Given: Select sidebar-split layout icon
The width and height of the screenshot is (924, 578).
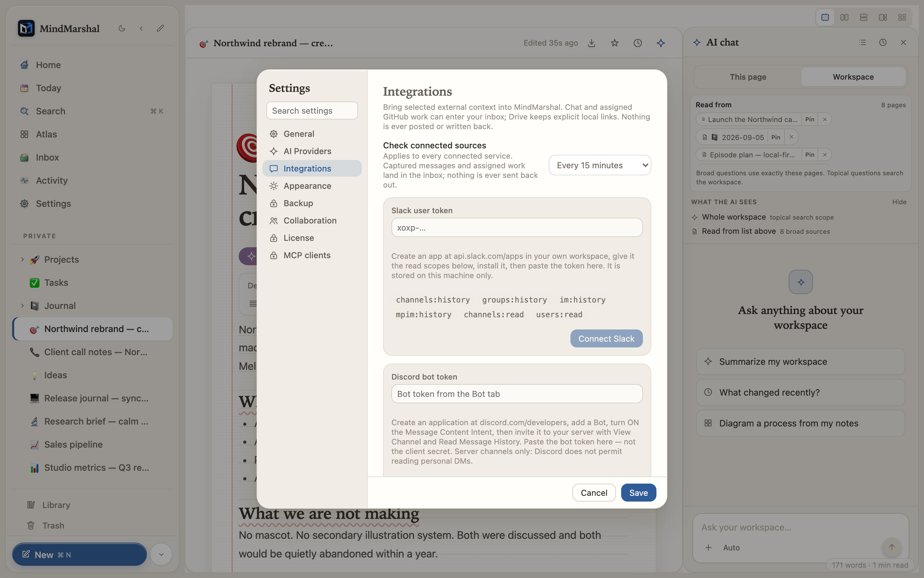Looking at the screenshot, I should coord(883,18).
